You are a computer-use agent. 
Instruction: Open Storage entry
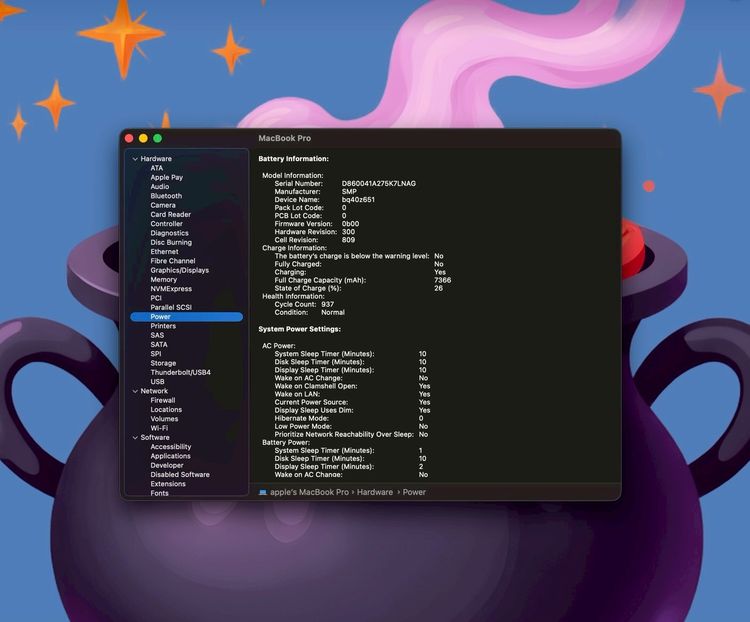(x=163, y=363)
